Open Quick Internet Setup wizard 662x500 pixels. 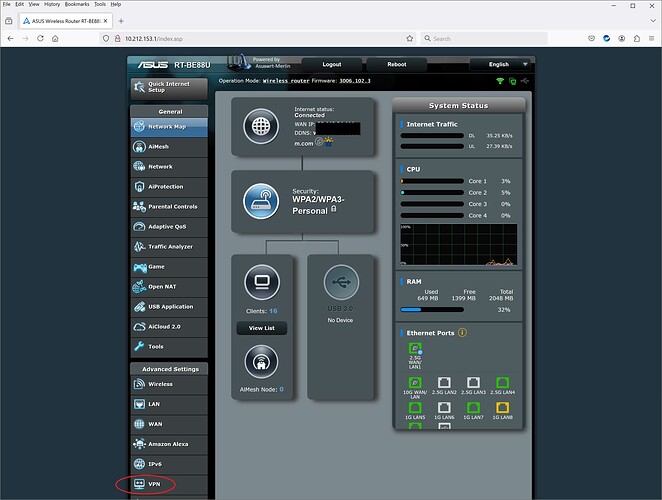coord(169,87)
